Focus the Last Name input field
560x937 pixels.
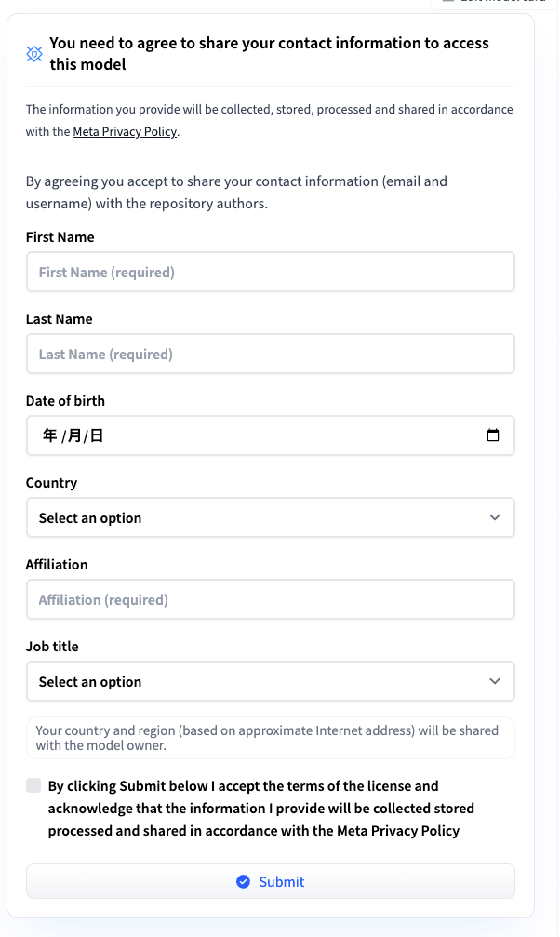(270, 355)
